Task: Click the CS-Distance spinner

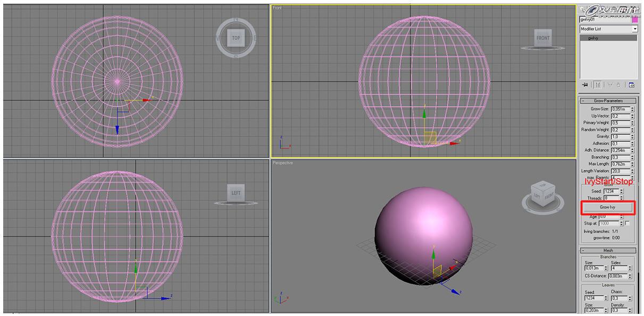Action: [x=630, y=276]
